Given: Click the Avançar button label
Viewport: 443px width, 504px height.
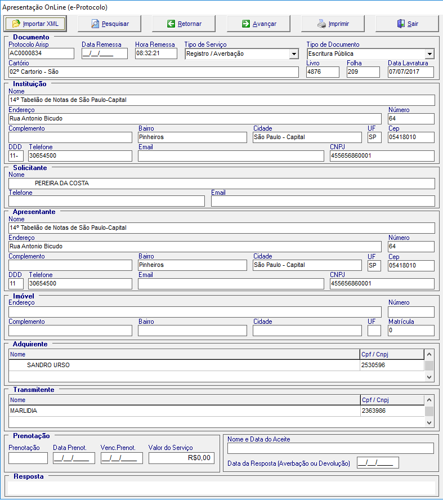Looking at the screenshot, I should coord(265,24).
